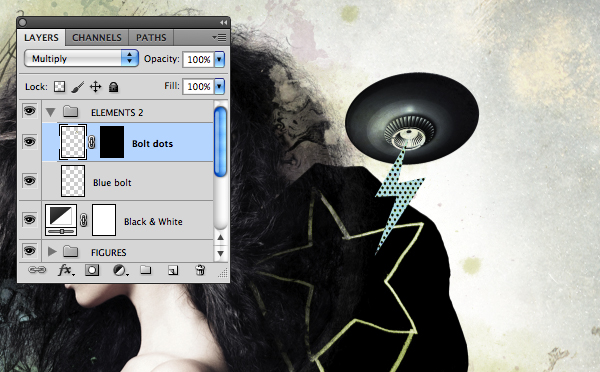The width and height of the screenshot is (600, 372).
Task: Click the delete layer trash icon
Action: (200, 270)
